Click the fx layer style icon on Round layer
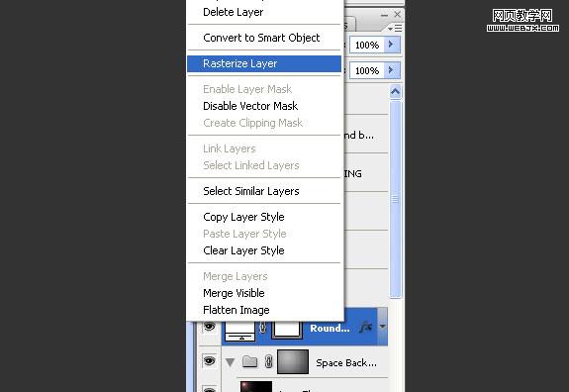 click(366, 327)
